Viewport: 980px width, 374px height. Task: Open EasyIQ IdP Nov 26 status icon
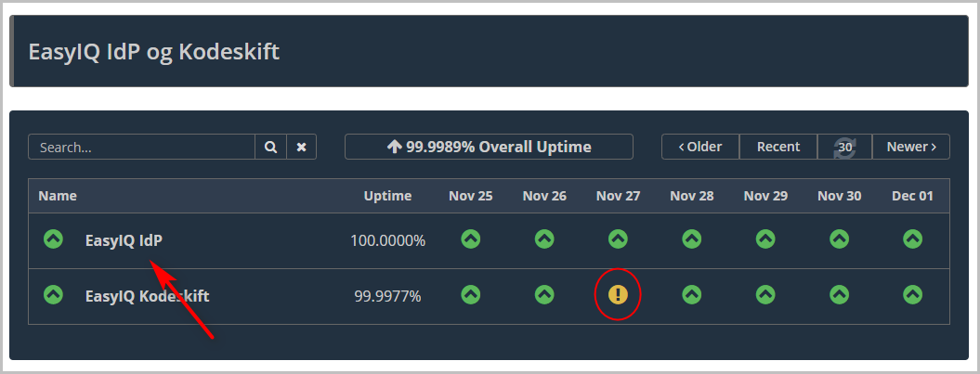point(544,239)
